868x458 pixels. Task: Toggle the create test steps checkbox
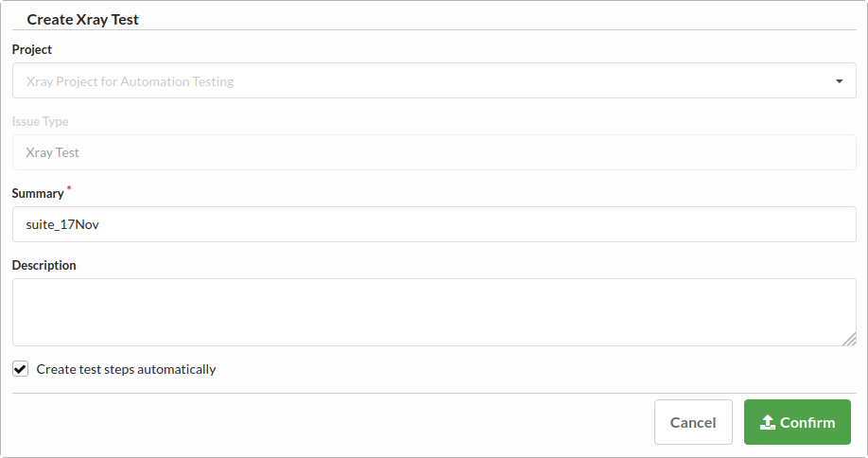[x=21, y=369]
